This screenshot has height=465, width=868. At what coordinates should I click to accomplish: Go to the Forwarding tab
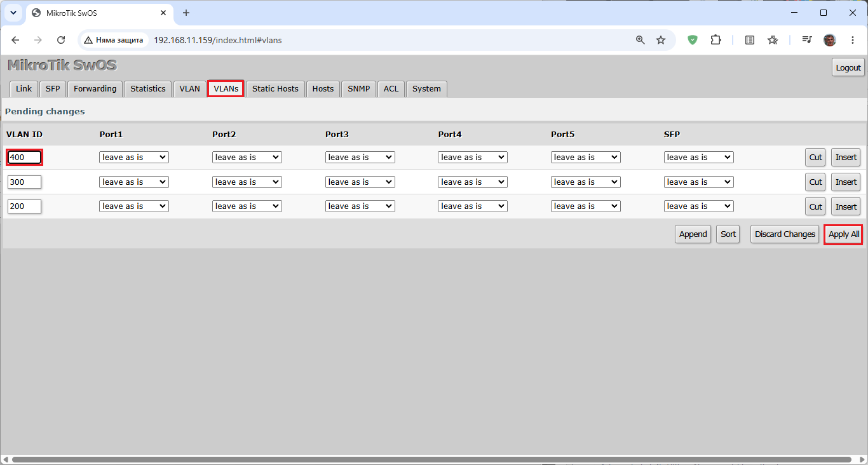[x=95, y=89]
